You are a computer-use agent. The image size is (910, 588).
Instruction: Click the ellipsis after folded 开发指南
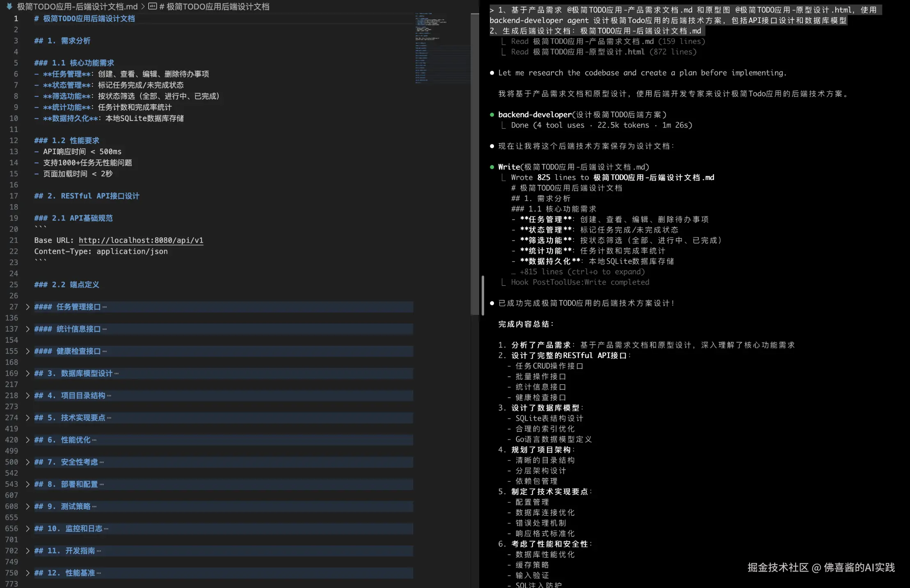tap(99, 551)
